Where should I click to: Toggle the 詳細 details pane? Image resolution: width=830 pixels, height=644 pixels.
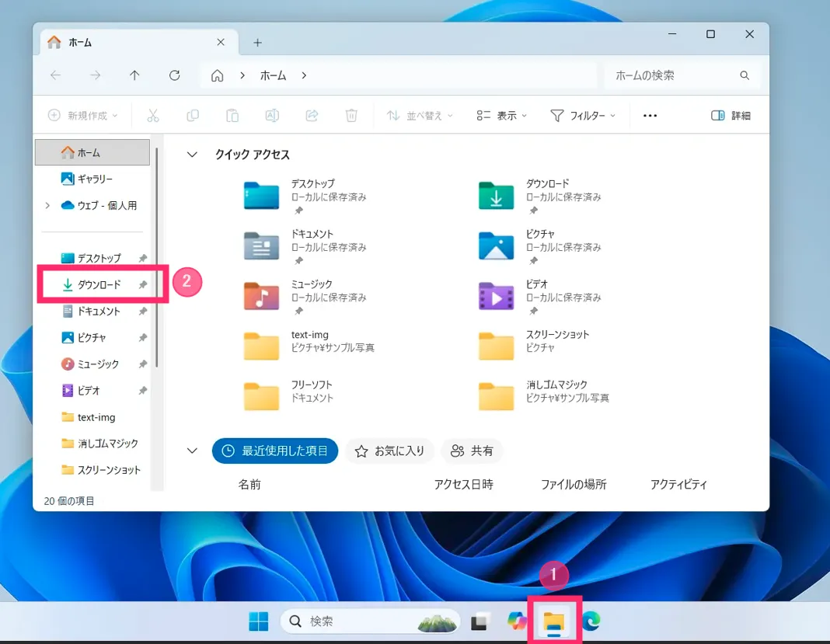731,116
